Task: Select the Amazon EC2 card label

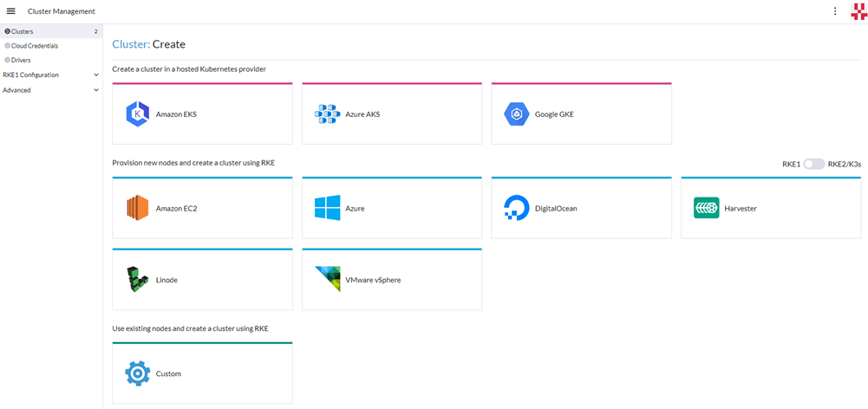Action: point(176,209)
